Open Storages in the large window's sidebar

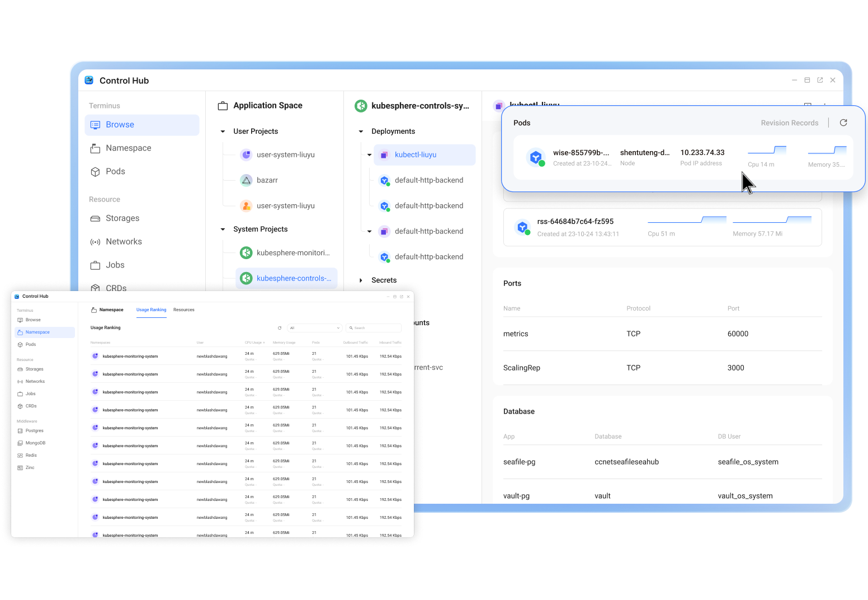[x=122, y=218]
